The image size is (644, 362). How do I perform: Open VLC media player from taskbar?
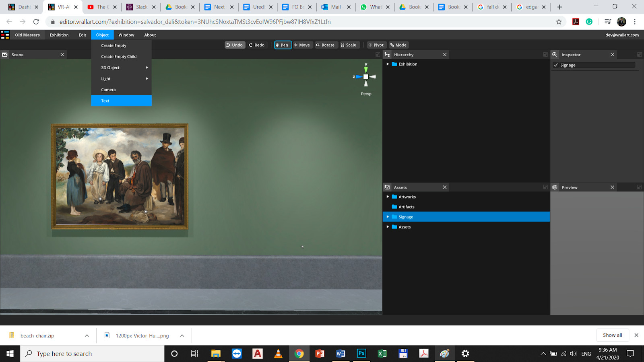(x=278, y=354)
